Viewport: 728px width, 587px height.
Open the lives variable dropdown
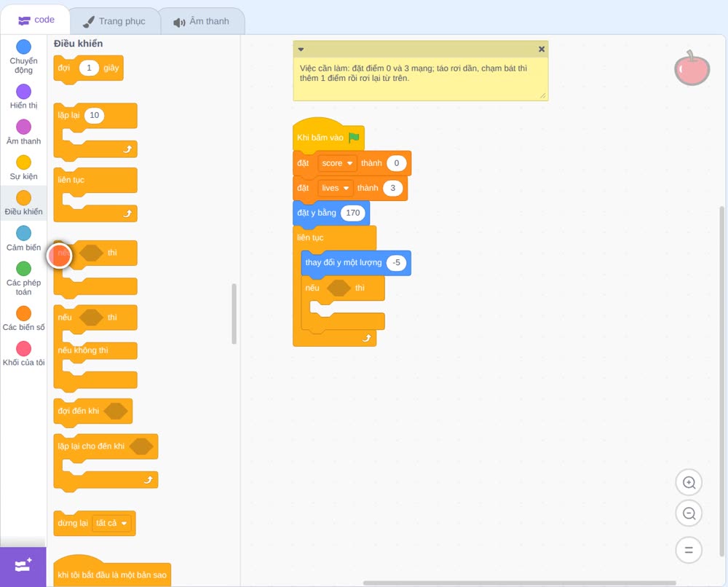click(x=335, y=188)
